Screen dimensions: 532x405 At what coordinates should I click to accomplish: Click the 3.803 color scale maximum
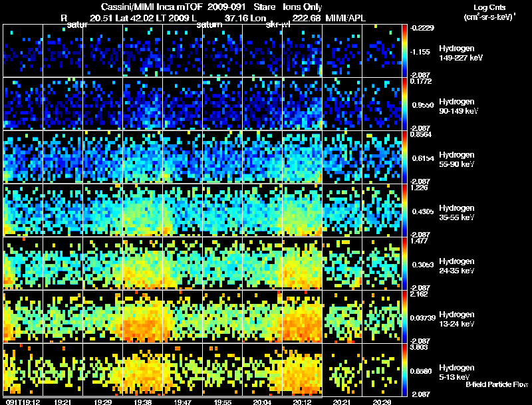[419, 347]
